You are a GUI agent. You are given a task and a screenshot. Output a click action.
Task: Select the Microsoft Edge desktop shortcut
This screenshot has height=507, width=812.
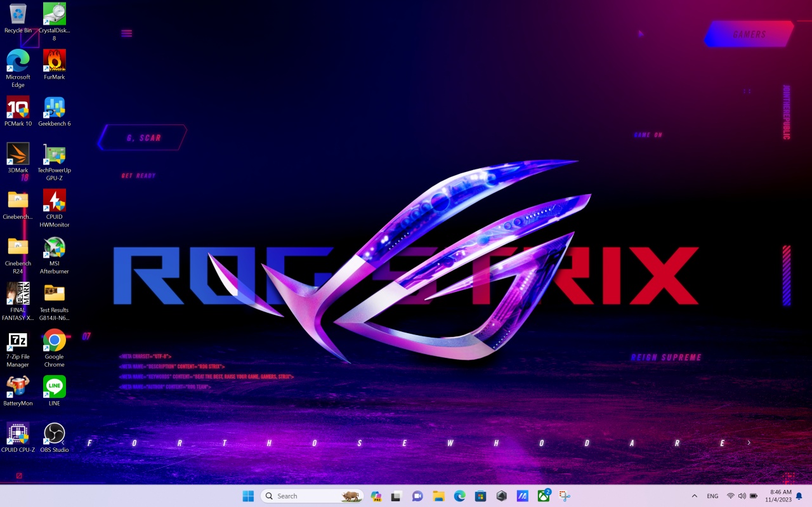click(x=18, y=69)
